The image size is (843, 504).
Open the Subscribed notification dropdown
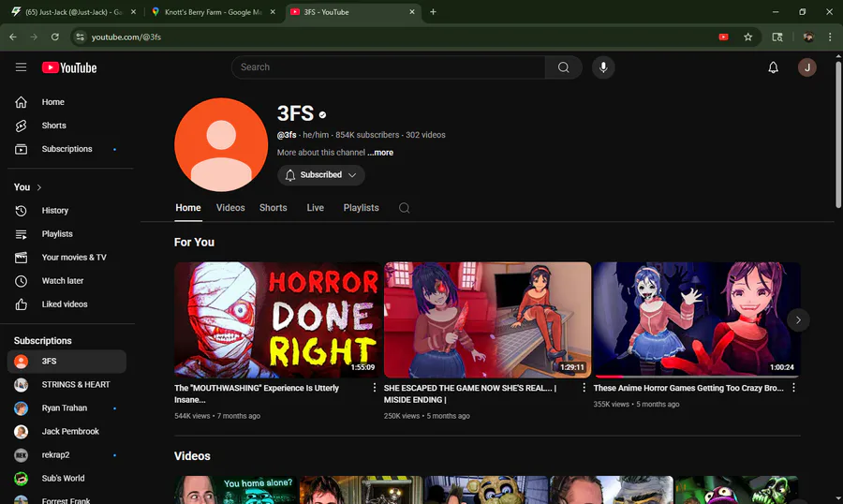(321, 175)
